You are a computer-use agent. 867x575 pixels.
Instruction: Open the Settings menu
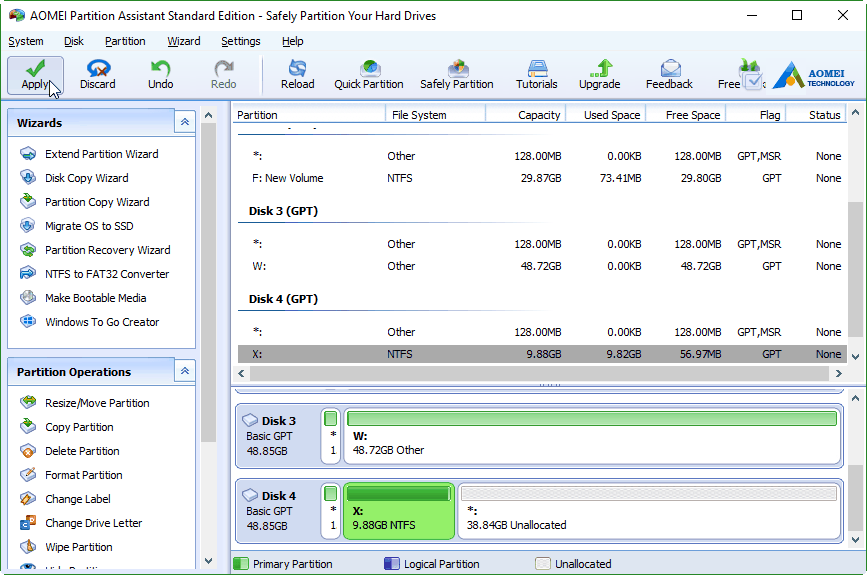click(x=240, y=41)
